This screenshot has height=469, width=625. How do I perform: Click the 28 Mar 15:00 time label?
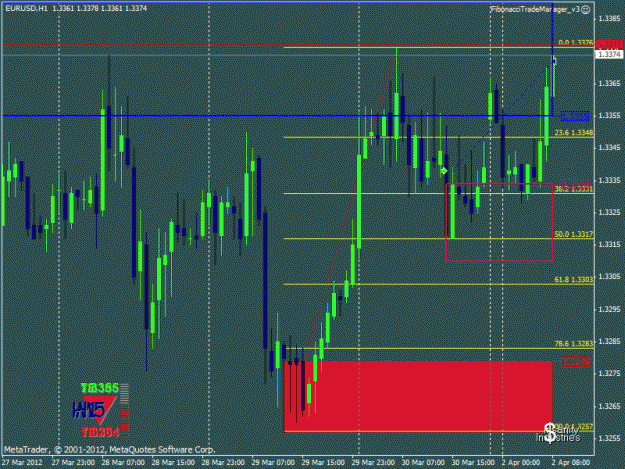click(x=173, y=463)
